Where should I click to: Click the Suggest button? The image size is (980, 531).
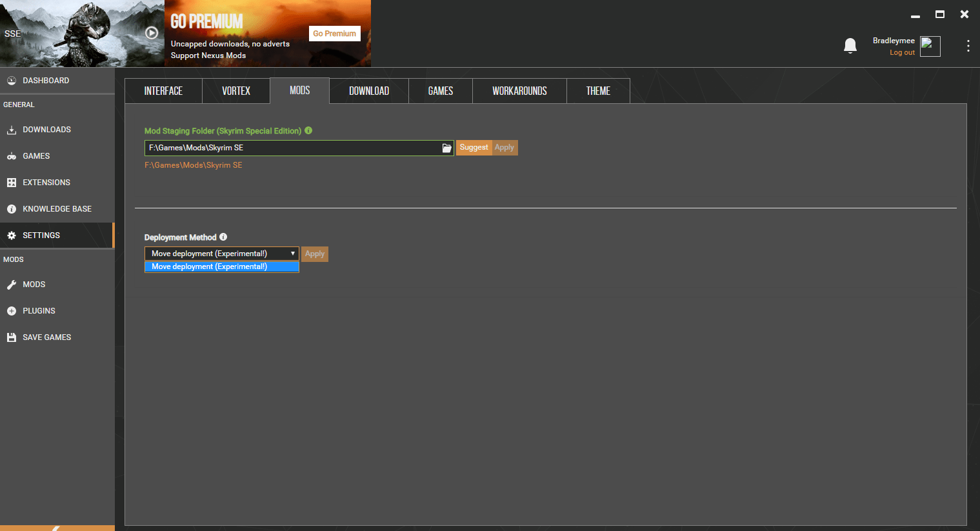tap(474, 147)
